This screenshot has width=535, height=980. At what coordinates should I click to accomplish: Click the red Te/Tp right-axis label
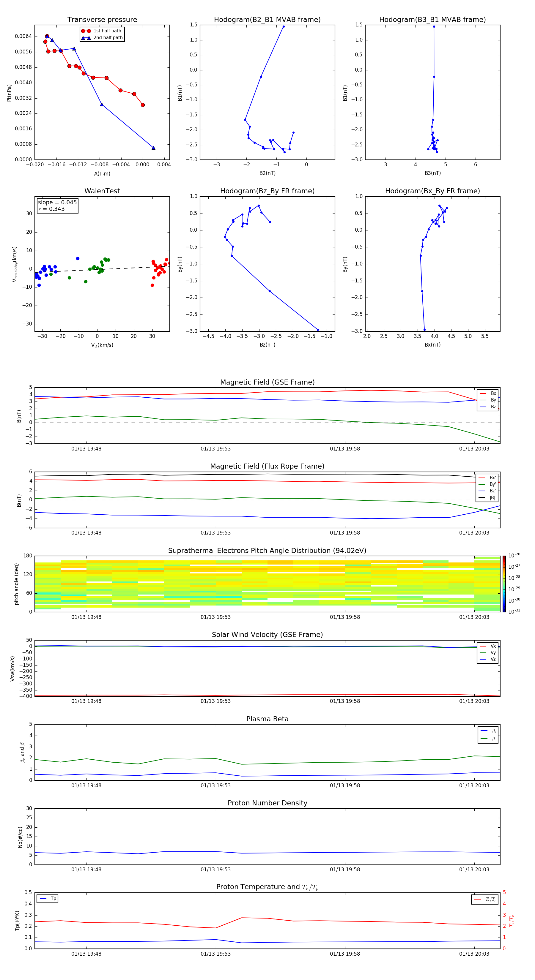[512, 921]
